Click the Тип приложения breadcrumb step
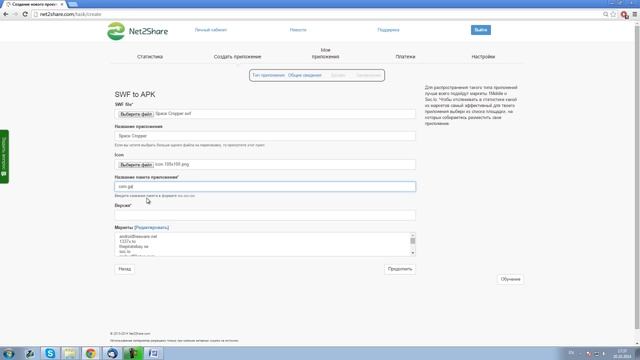Image resolution: width=640 pixels, height=360 pixels. click(x=268, y=75)
